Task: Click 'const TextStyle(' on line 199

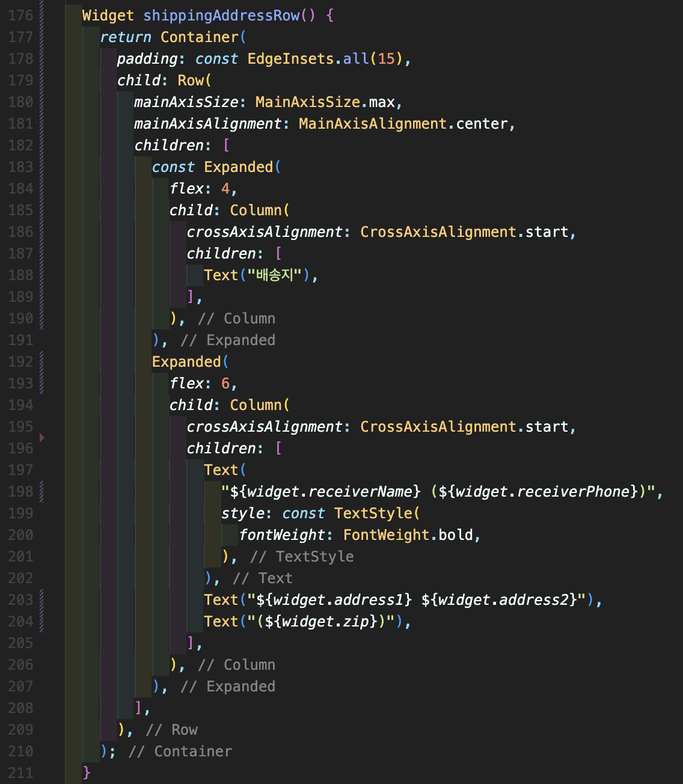Action: point(351,513)
